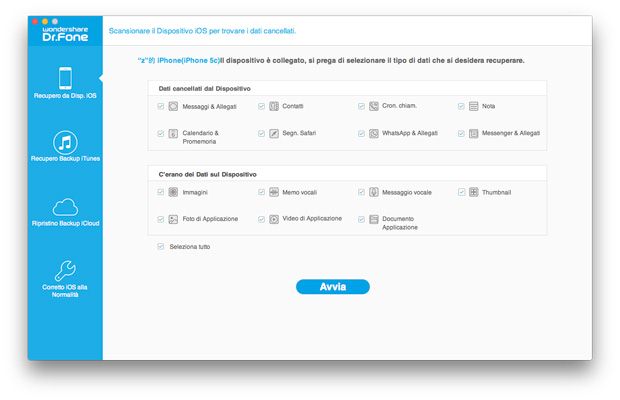
Task: Uncheck the Cron. chiam. checkbox
Action: (361, 105)
